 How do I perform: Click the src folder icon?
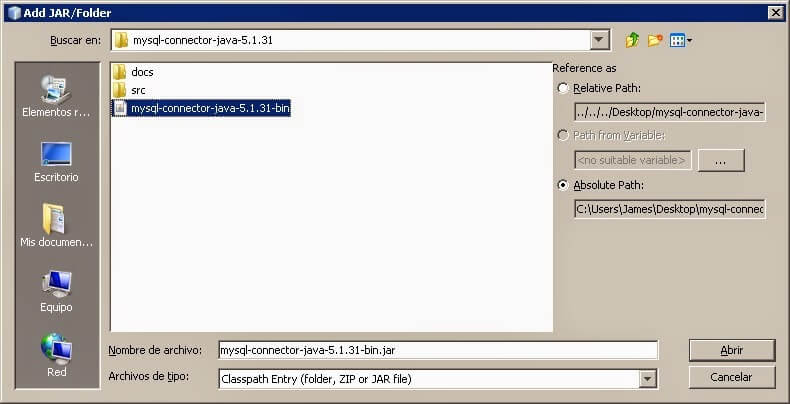pos(119,91)
